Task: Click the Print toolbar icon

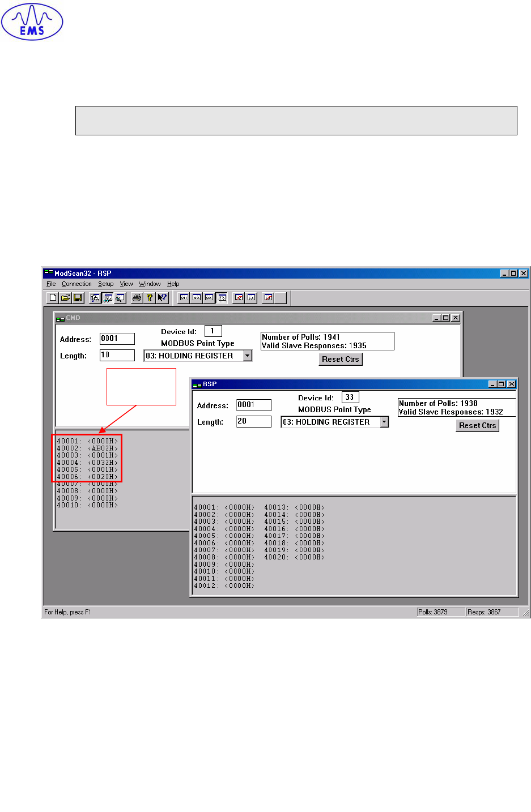Action: pyautogui.click(x=137, y=297)
